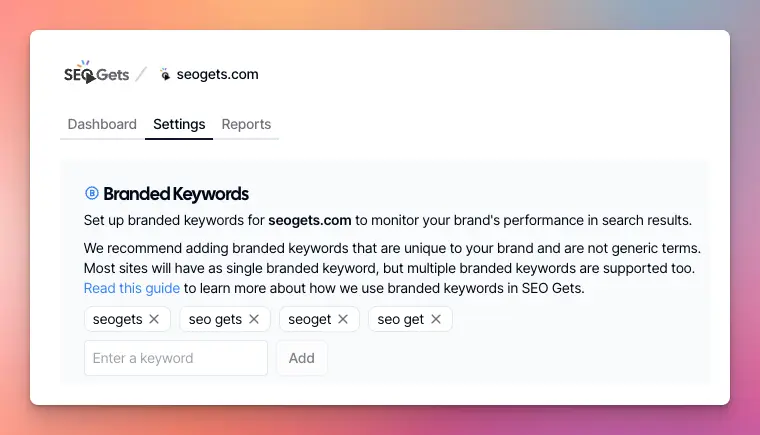Click the Branded Keywords heading text
760x435 pixels.
click(x=176, y=194)
